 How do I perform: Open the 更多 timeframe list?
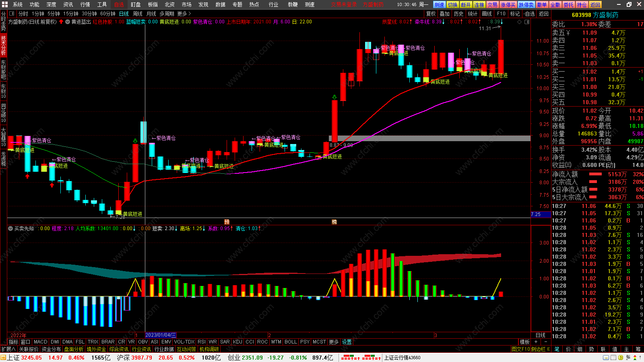[184, 14]
